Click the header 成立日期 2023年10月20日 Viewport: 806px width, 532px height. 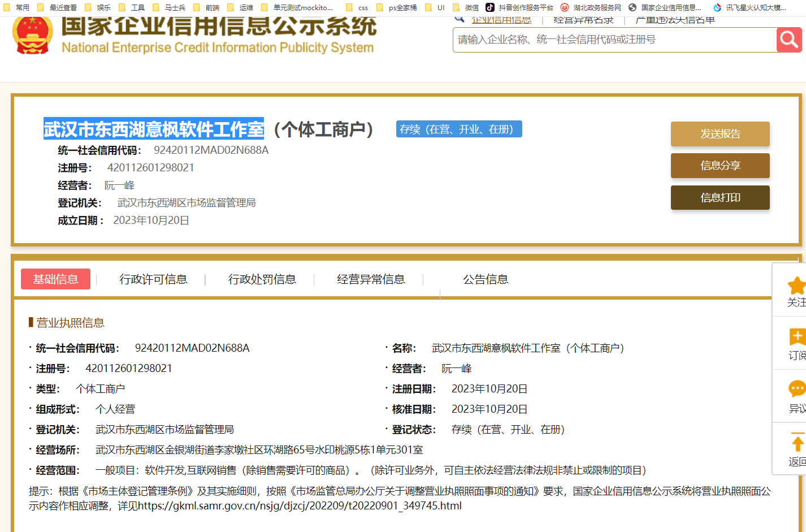[151, 220]
